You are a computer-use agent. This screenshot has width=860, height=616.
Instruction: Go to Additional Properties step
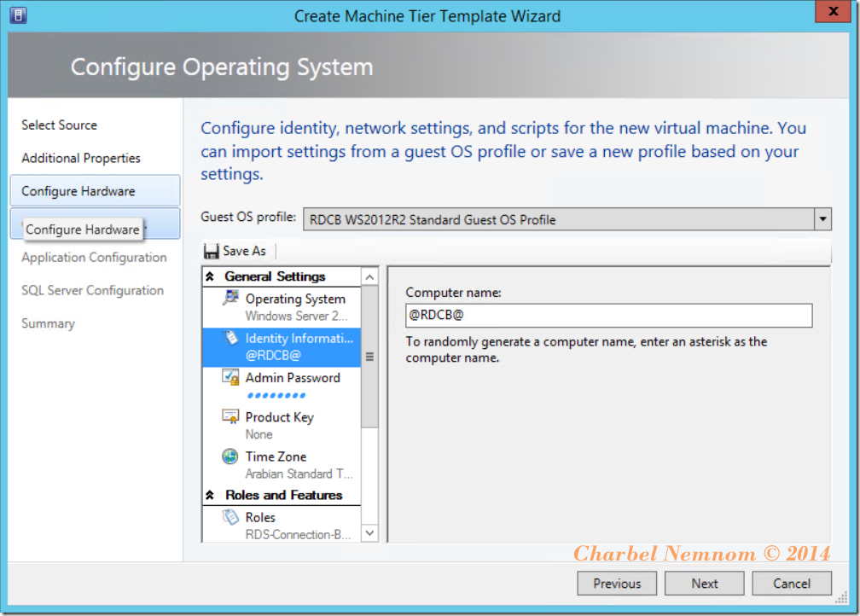coord(80,158)
